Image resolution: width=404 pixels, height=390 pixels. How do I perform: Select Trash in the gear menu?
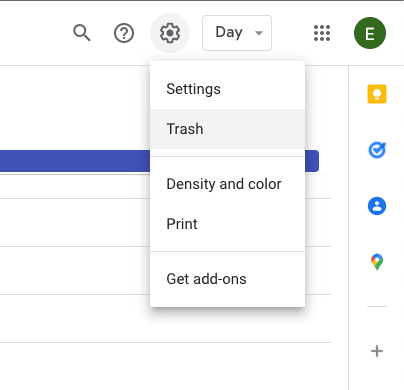(x=227, y=129)
